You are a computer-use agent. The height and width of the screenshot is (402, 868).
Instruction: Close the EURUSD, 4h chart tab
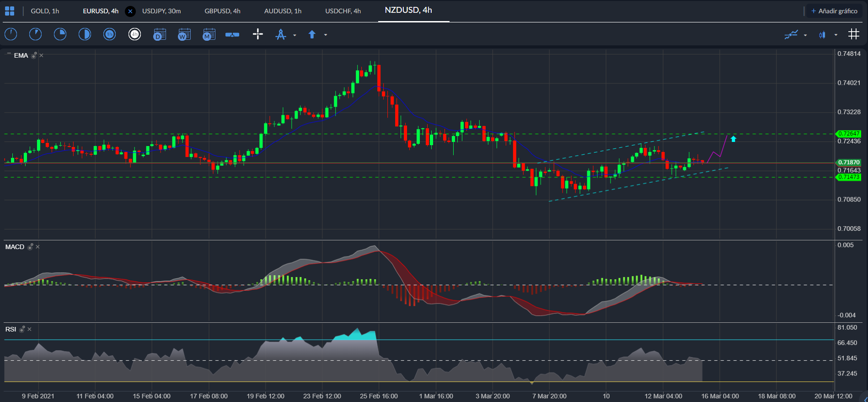coord(130,11)
